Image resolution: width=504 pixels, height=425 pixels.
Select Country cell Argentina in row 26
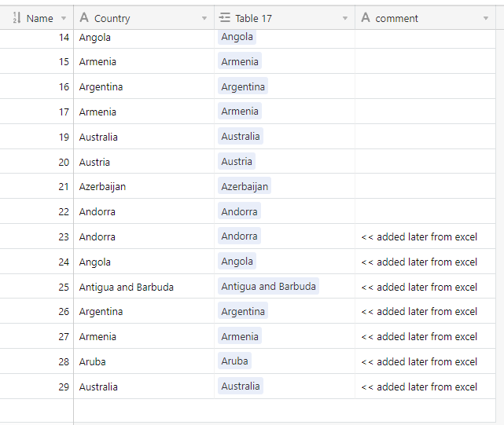[x=144, y=311]
